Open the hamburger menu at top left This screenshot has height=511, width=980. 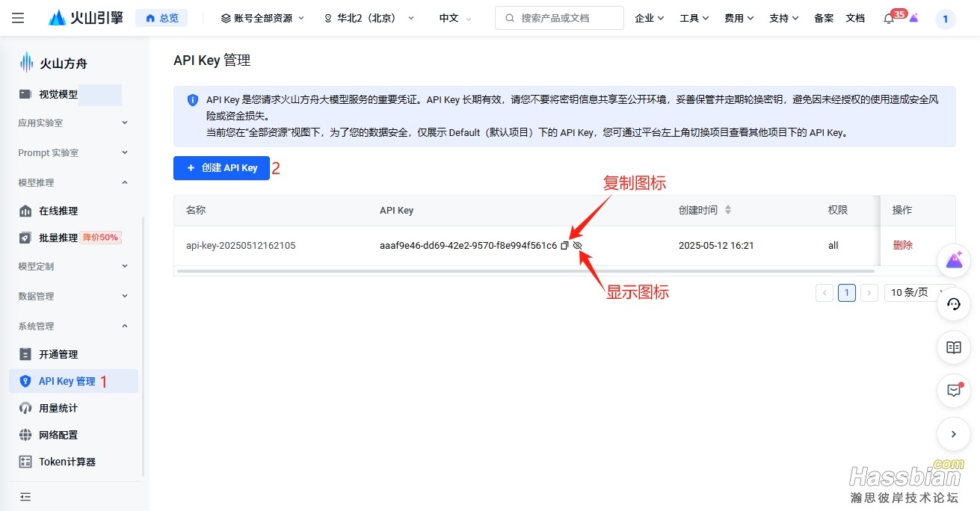(18, 18)
